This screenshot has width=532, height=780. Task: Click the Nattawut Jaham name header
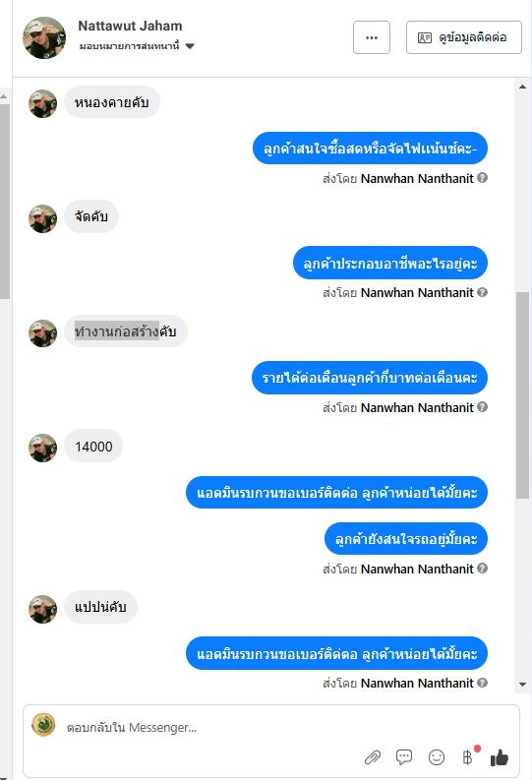click(130, 26)
